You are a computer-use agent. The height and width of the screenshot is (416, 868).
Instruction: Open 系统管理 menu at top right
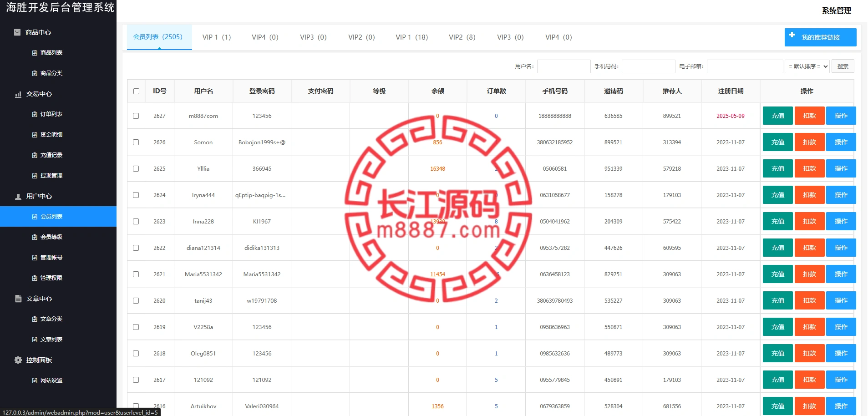click(836, 10)
